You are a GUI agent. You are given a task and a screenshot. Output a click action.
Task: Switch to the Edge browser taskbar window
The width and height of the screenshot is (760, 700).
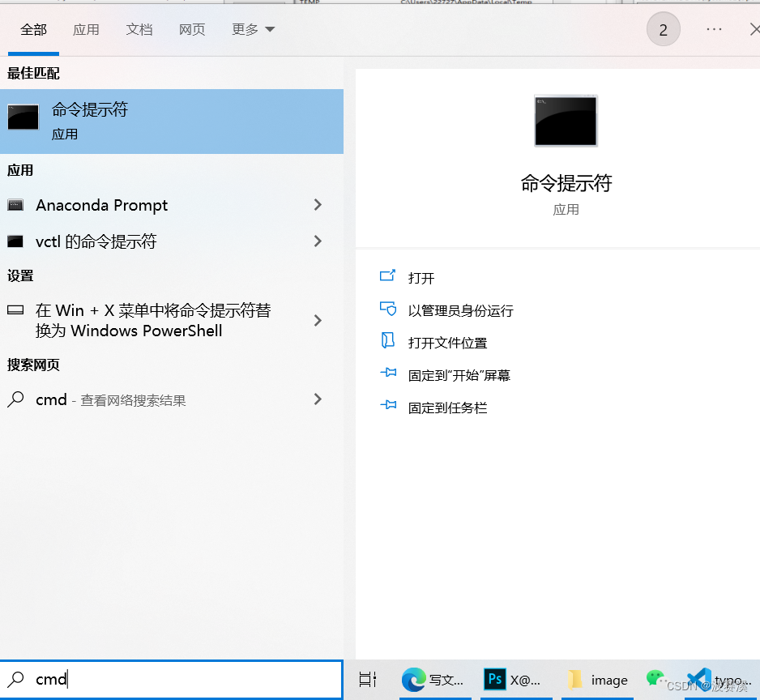[x=433, y=680]
